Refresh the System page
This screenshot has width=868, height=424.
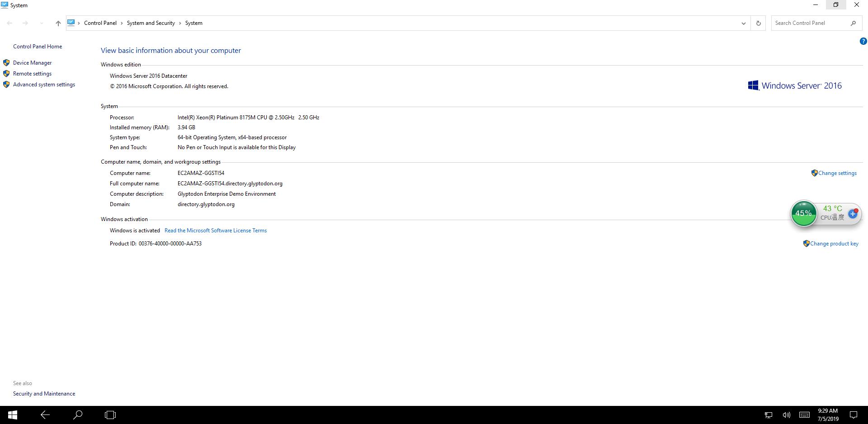758,23
